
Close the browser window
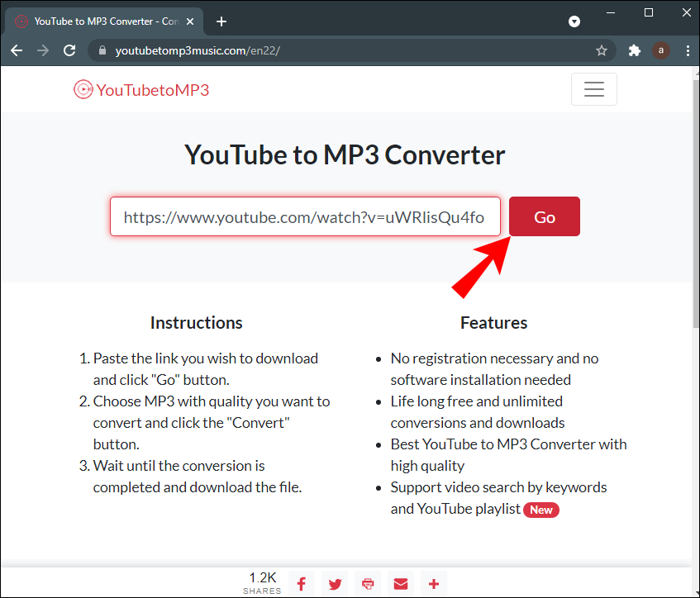687,12
